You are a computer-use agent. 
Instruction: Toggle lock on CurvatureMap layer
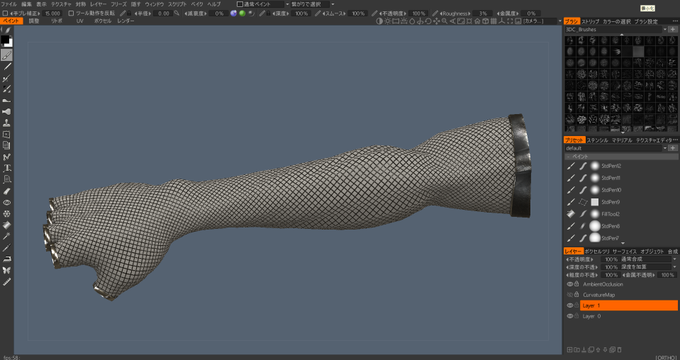tap(576, 295)
